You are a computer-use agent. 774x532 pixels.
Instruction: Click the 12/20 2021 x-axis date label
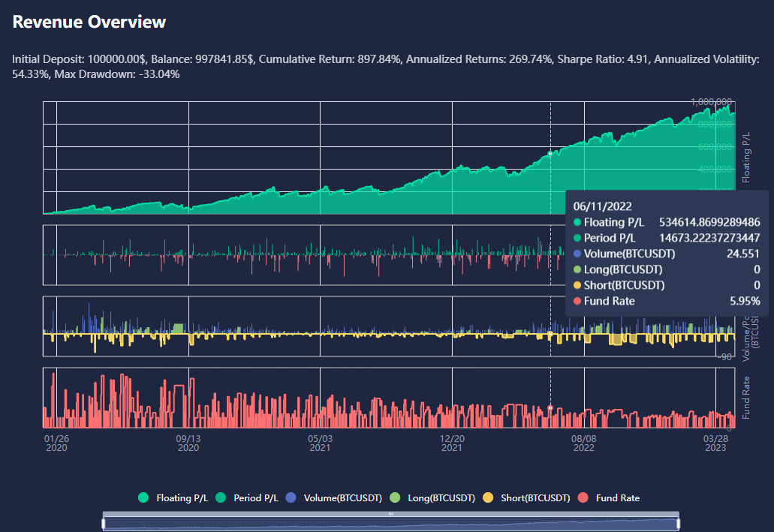click(452, 442)
